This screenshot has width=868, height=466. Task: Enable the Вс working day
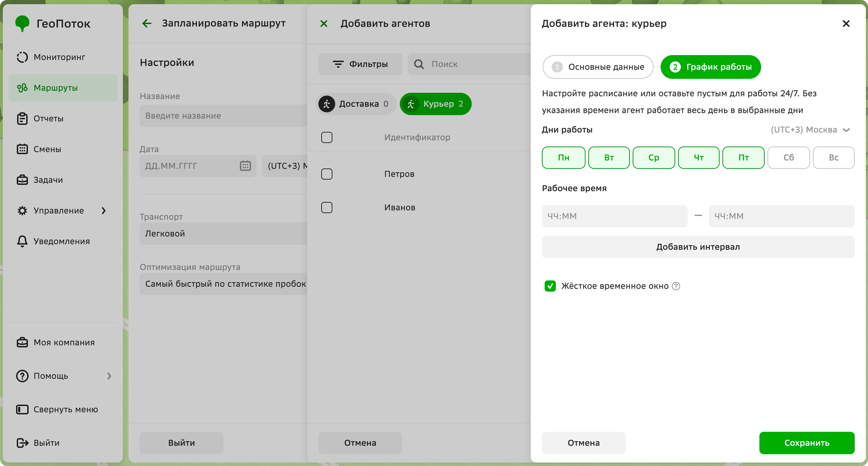(834, 158)
